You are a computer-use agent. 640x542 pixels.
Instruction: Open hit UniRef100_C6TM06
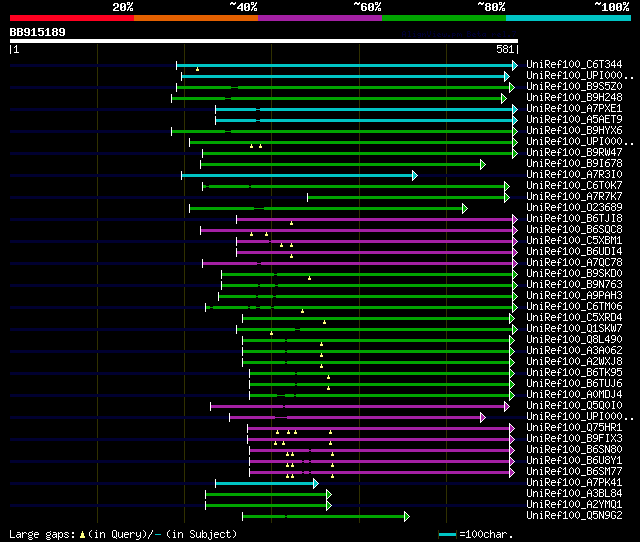[x=574, y=307]
